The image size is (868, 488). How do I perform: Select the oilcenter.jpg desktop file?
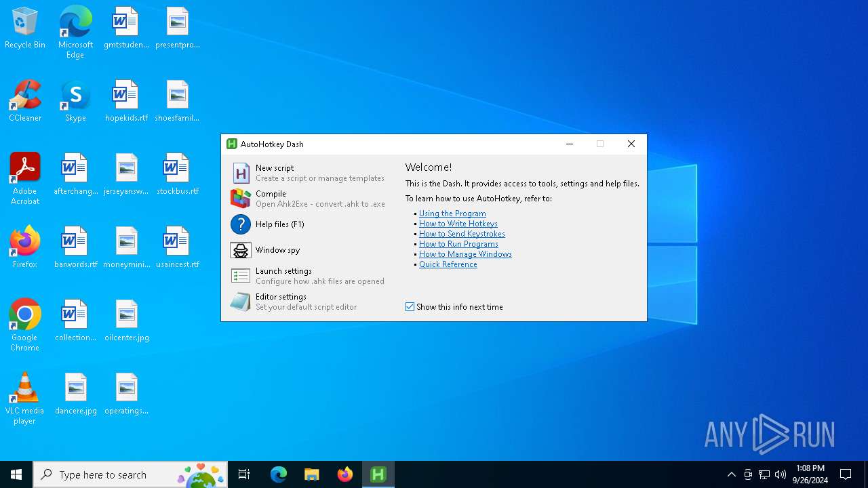(126, 321)
